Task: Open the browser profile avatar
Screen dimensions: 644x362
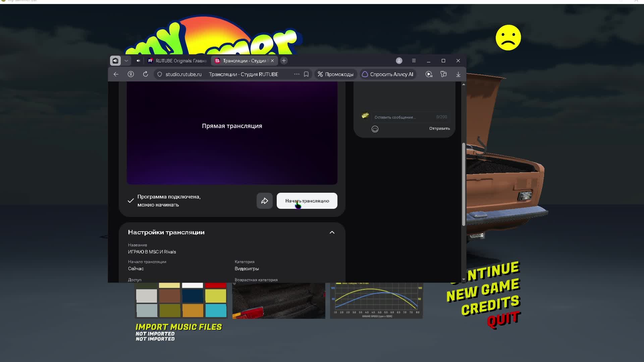Action: click(399, 61)
